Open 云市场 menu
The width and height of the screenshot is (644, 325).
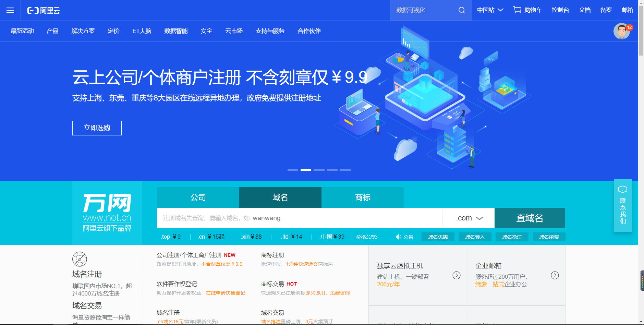click(234, 31)
